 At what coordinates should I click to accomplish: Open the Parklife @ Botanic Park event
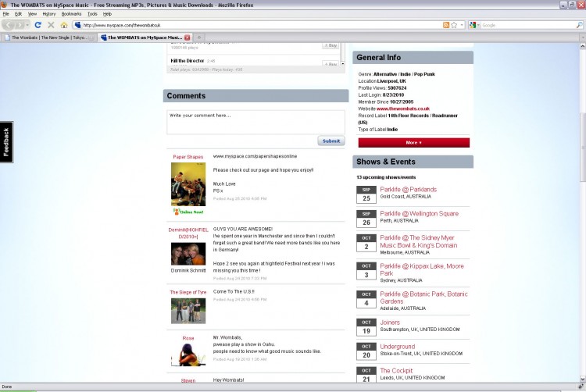[423, 298]
